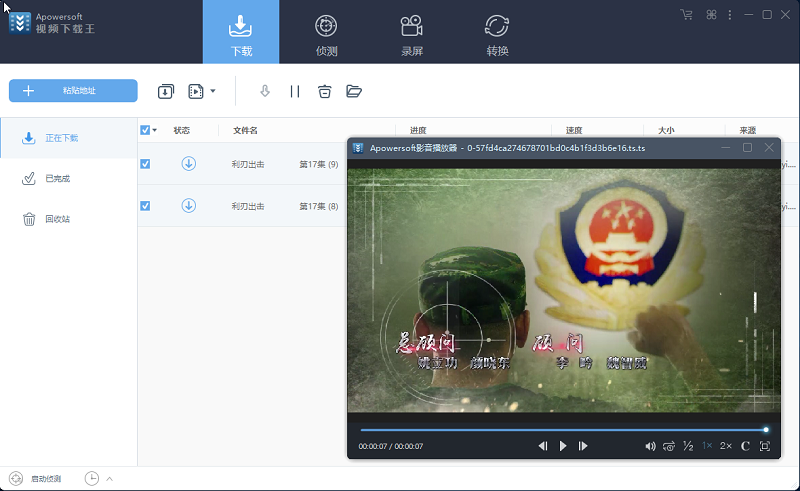Expand the select-all checkbox dropdown arrow
The height and width of the screenshot is (491, 800).
[155, 130]
